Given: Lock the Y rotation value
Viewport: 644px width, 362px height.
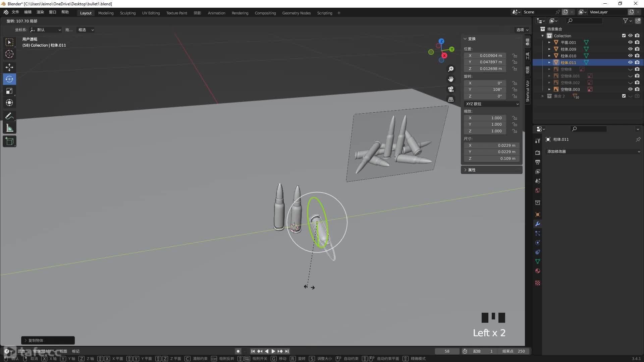Looking at the screenshot, I should pyautogui.click(x=515, y=89).
